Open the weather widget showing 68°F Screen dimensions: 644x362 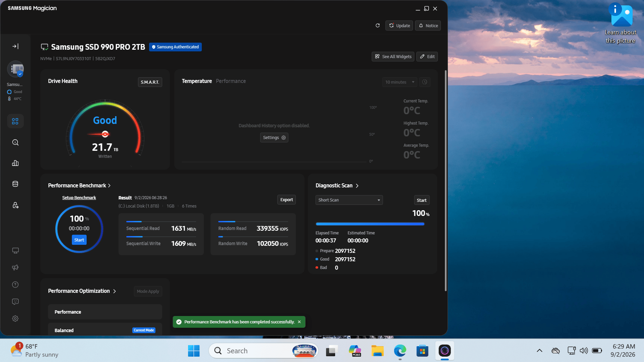point(34,351)
